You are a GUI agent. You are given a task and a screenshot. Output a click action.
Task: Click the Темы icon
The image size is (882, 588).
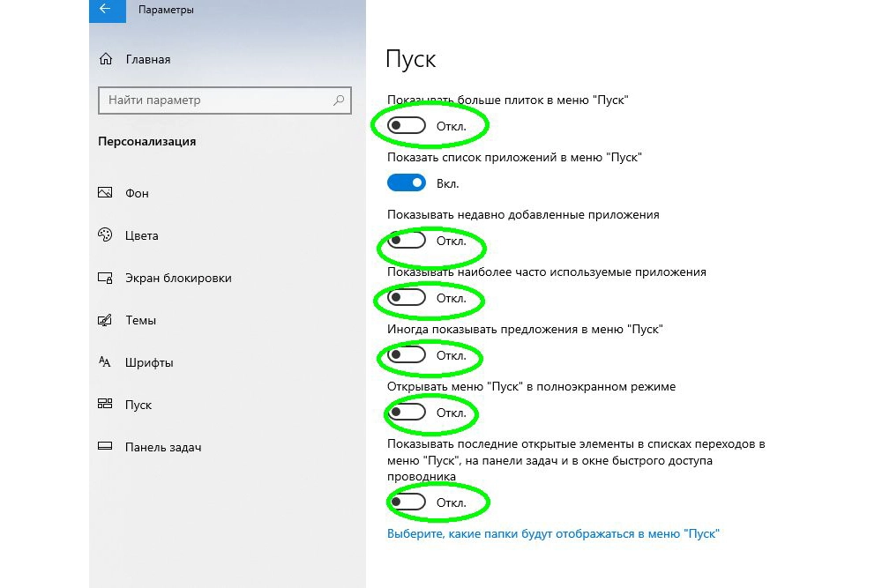[105, 320]
